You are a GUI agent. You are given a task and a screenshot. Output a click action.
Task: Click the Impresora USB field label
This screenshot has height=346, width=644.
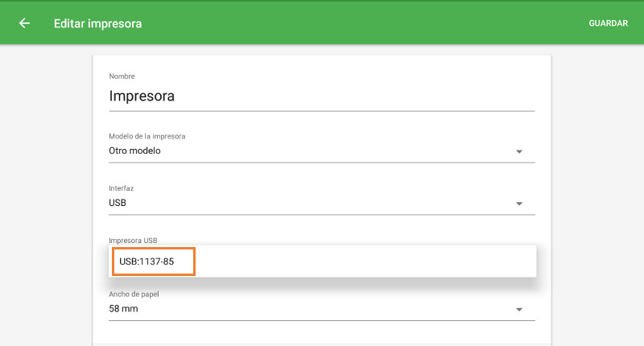133,241
